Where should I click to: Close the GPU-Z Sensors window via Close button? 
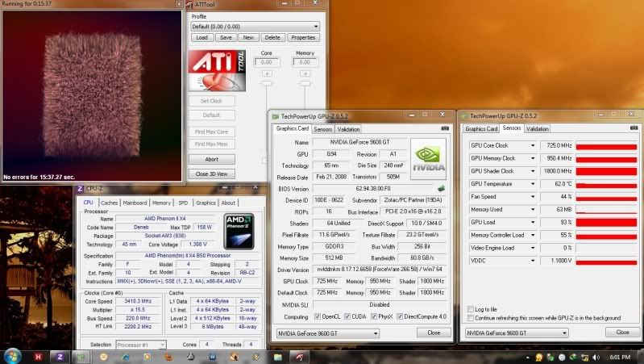622,332
